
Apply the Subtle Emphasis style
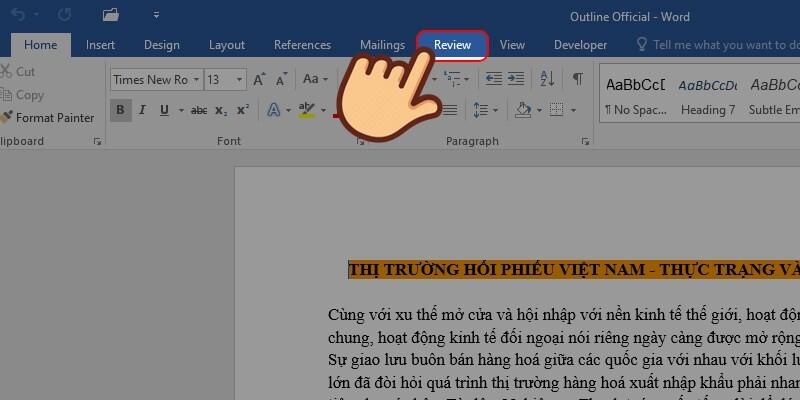tap(772, 97)
